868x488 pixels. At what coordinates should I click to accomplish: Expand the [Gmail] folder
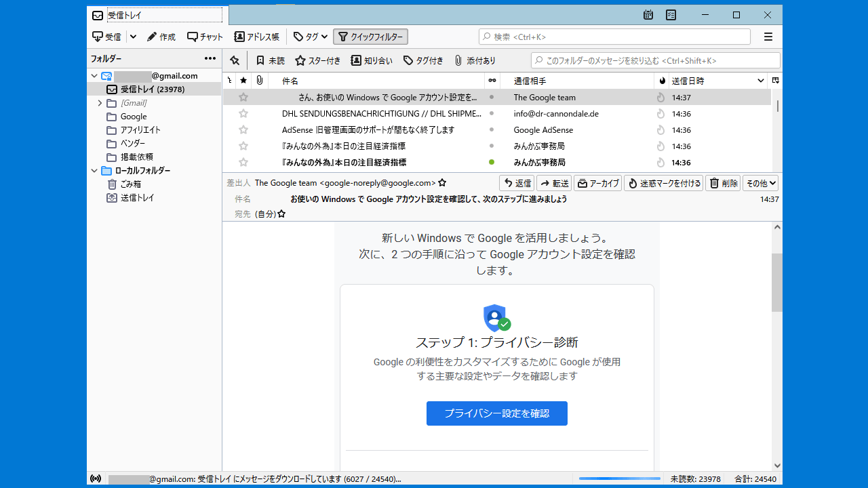(x=100, y=103)
